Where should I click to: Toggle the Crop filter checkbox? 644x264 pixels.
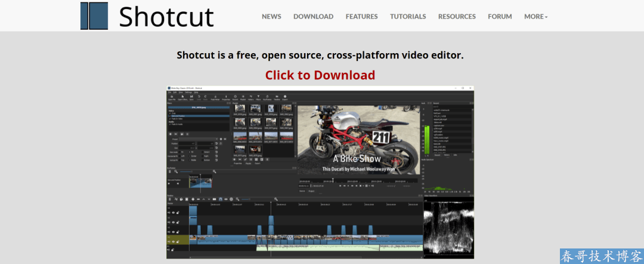pyautogui.click(x=170, y=113)
